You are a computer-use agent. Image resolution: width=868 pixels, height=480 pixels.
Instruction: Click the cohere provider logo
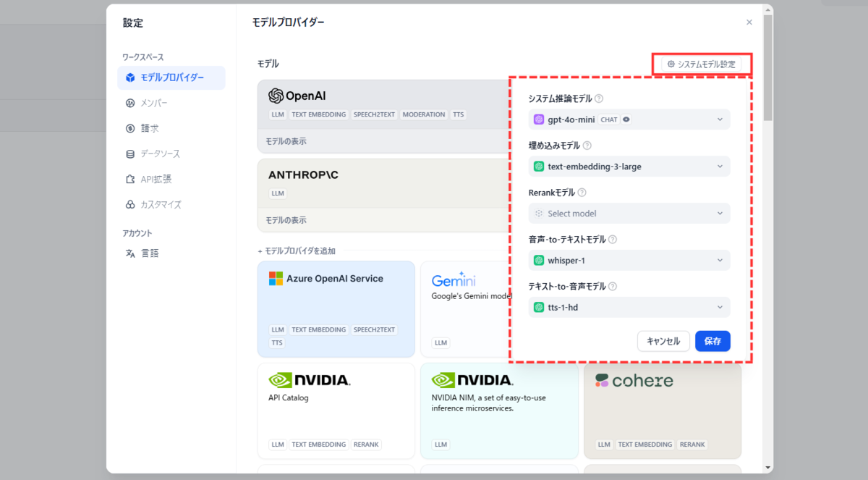[634, 380]
